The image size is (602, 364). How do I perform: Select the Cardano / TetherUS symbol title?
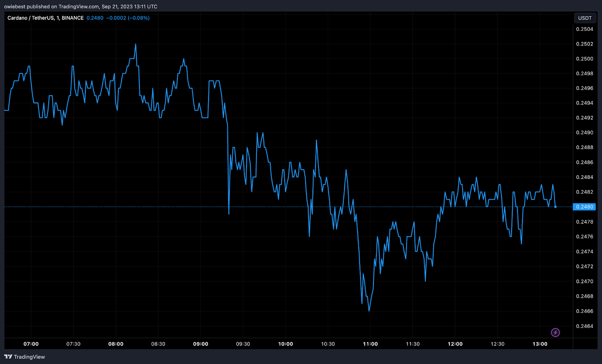pyautogui.click(x=46, y=18)
